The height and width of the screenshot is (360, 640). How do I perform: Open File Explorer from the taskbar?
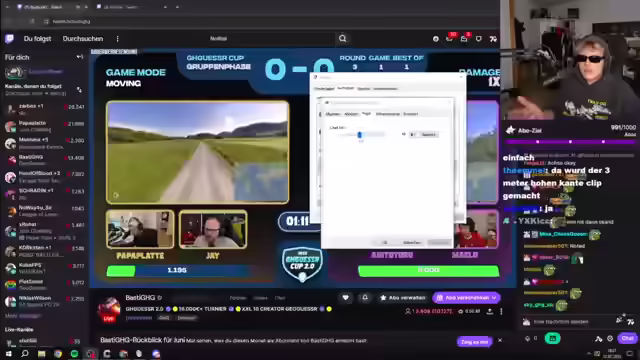41,353
